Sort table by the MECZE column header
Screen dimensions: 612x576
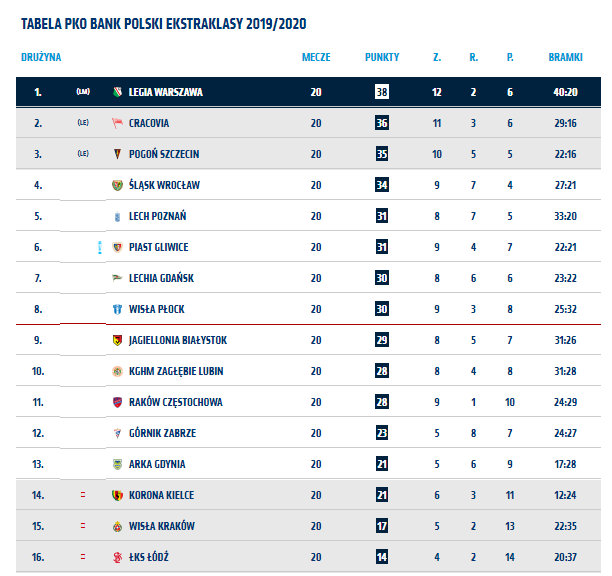point(316,57)
